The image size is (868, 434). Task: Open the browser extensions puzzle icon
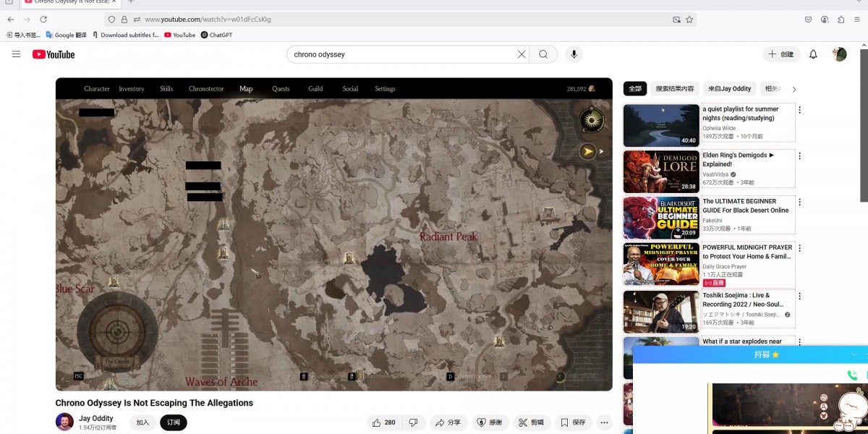pos(841,20)
